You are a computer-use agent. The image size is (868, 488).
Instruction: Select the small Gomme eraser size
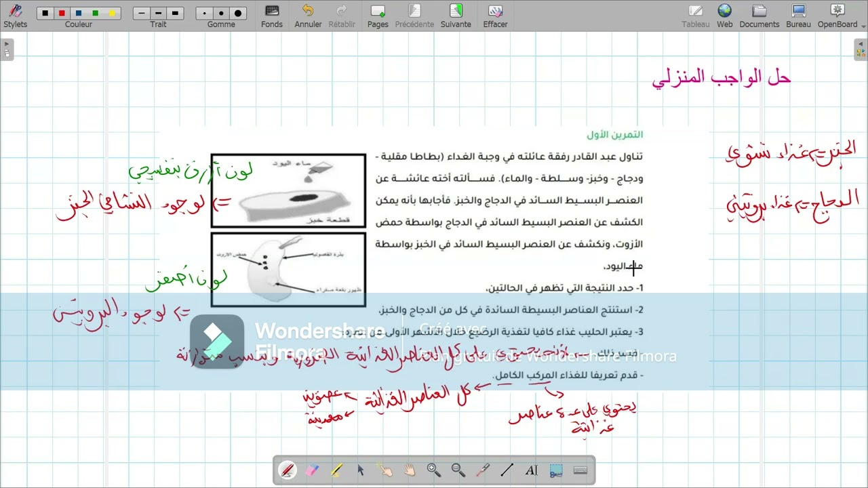point(205,13)
